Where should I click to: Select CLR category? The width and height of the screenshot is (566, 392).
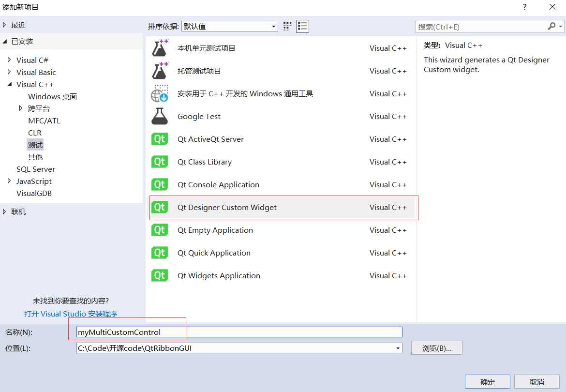coord(35,133)
